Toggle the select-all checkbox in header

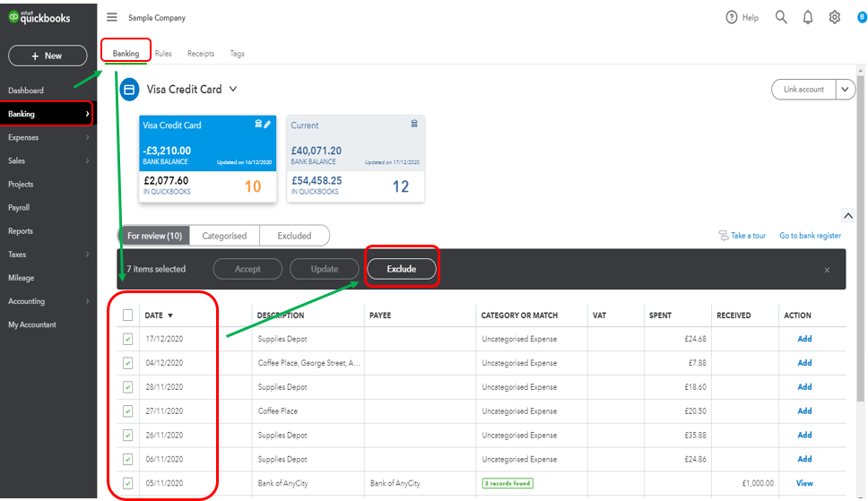click(x=128, y=315)
